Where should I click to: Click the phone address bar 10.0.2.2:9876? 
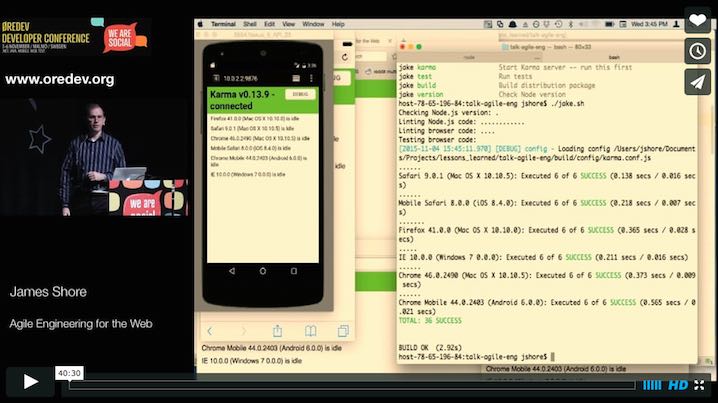point(241,78)
